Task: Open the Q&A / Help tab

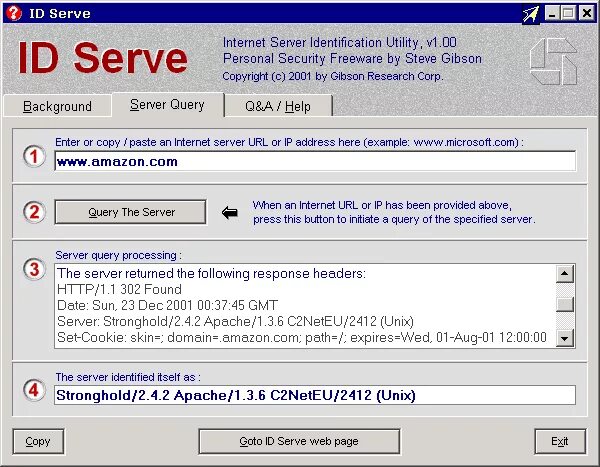Action: coord(278,106)
